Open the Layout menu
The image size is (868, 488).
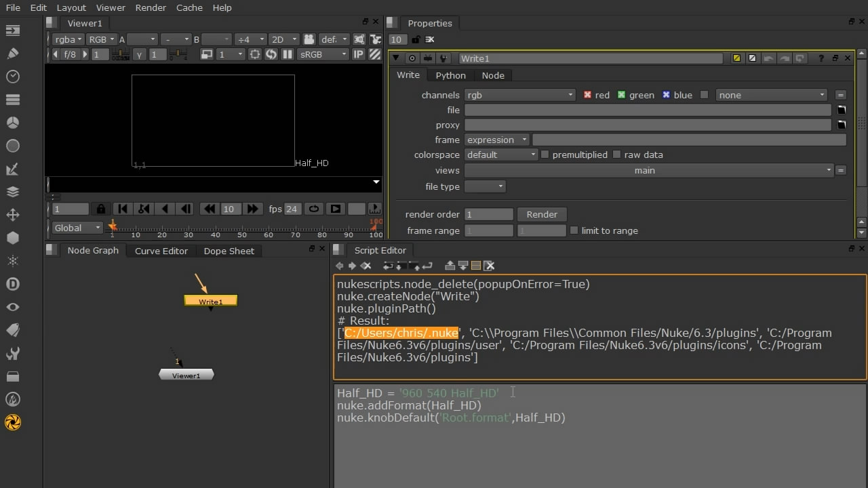click(71, 7)
